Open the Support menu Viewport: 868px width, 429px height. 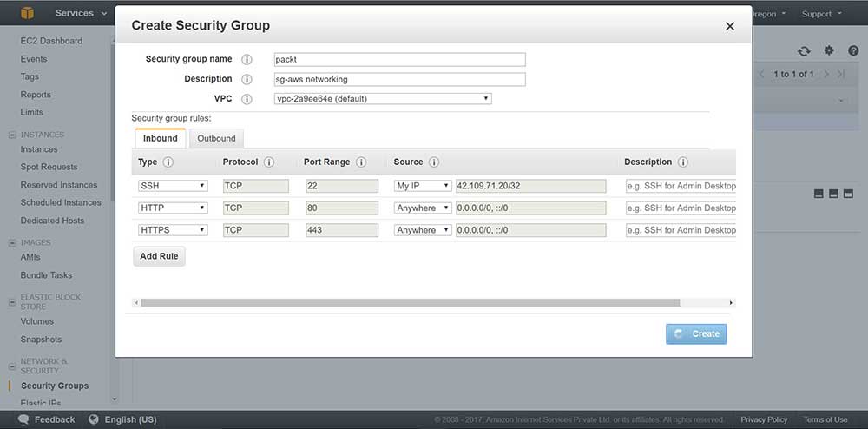(821, 14)
